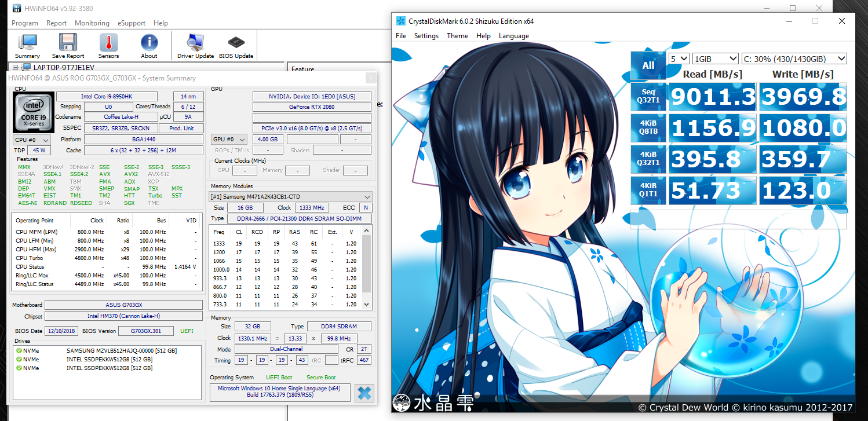Click the Microsoft Windows 10 Home operating system field

click(x=280, y=392)
